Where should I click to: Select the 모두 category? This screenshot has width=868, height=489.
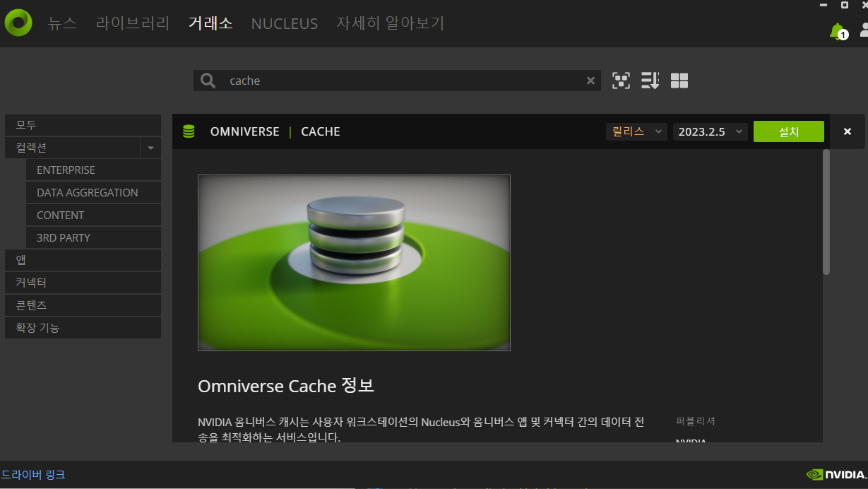pos(83,125)
